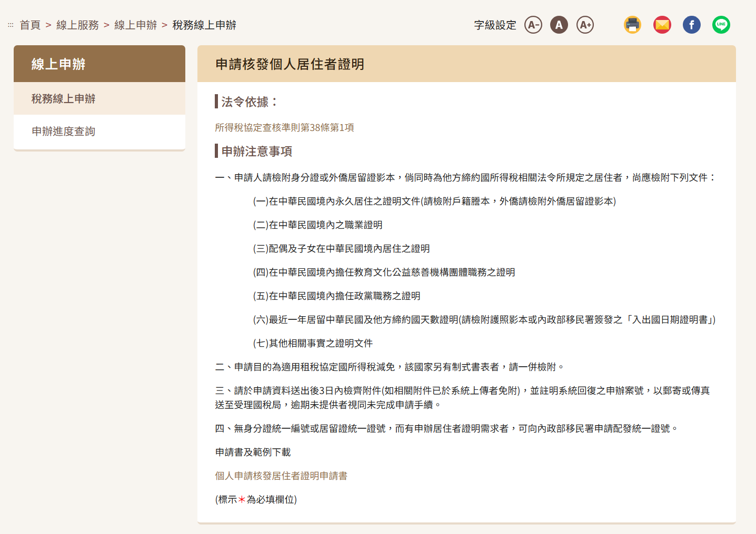The image size is (756, 534).
Task: Open 線上申辦 breadcrumb link
Action: coord(135,25)
